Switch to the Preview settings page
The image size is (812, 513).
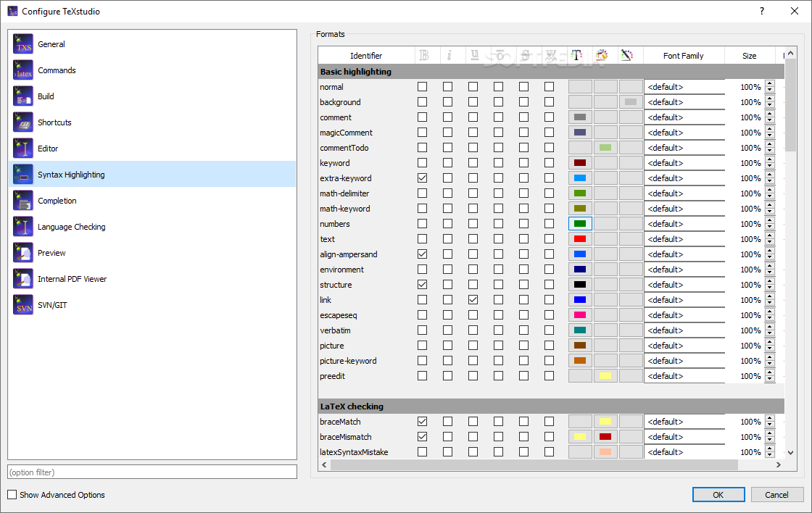point(152,253)
